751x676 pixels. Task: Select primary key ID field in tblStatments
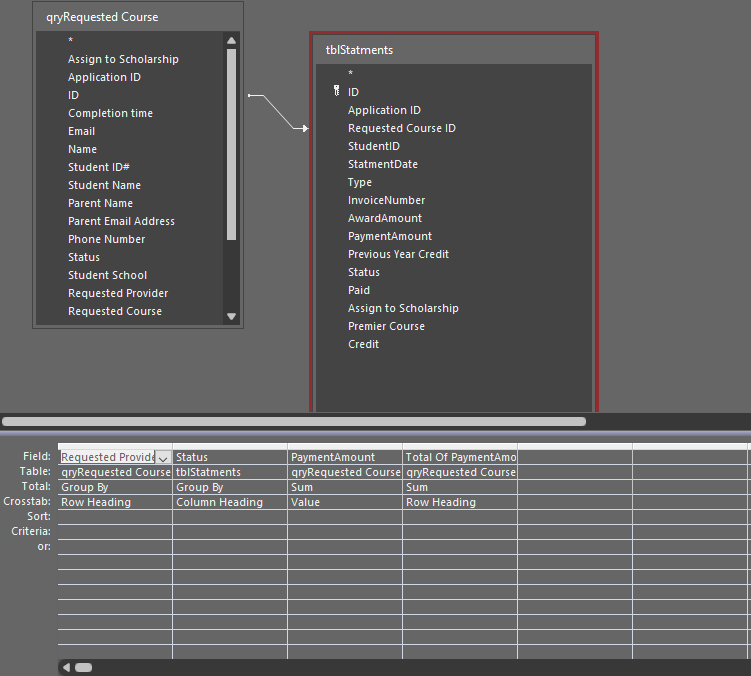click(x=353, y=92)
